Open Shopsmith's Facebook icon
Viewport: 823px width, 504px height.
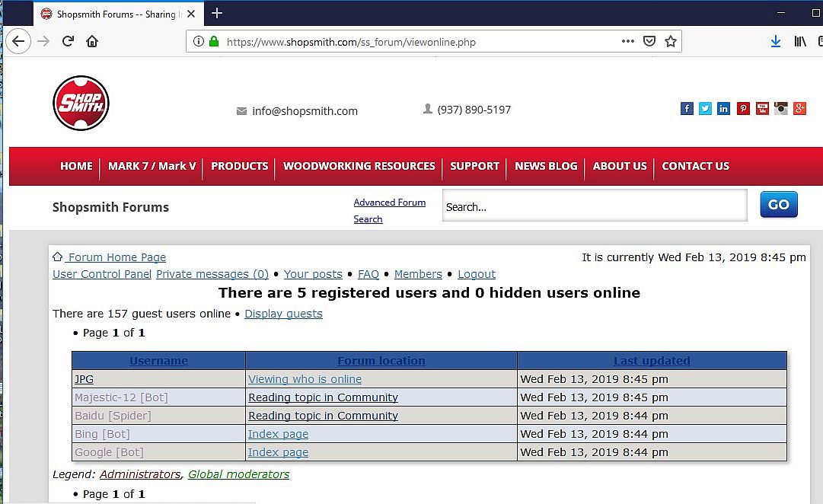tap(687, 109)
